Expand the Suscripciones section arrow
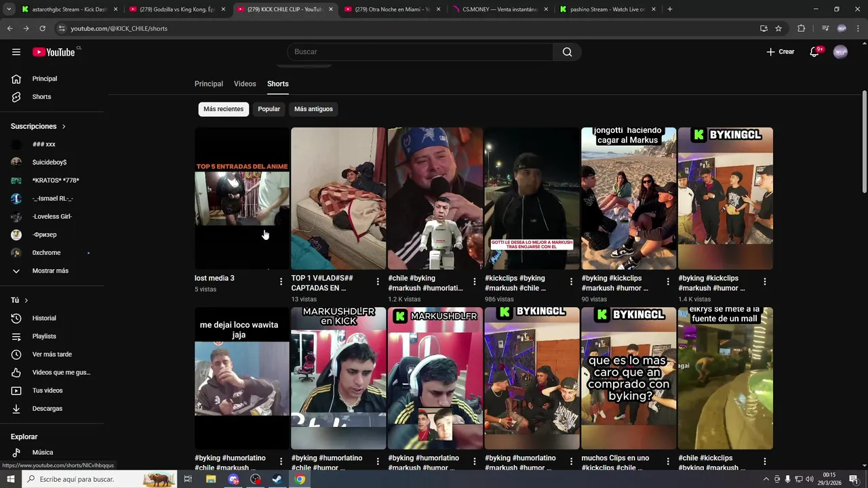Image resolution: width=868 pixels, height=488 pixels. 64,127
